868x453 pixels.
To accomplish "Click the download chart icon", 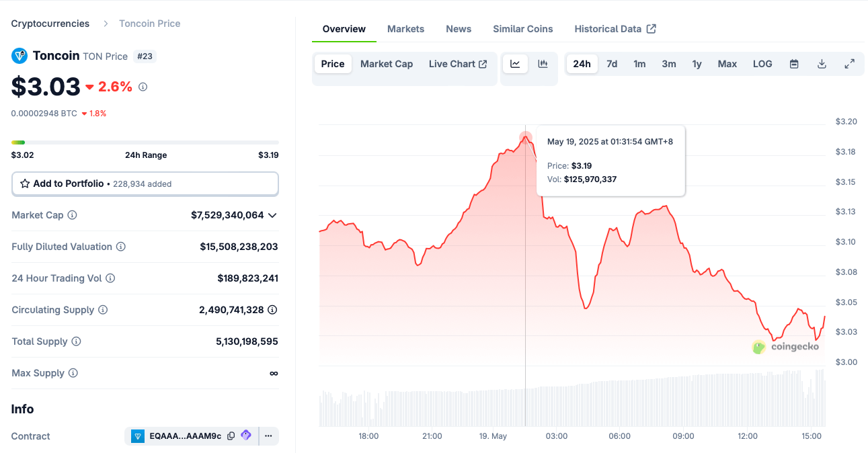I will 822,63.
